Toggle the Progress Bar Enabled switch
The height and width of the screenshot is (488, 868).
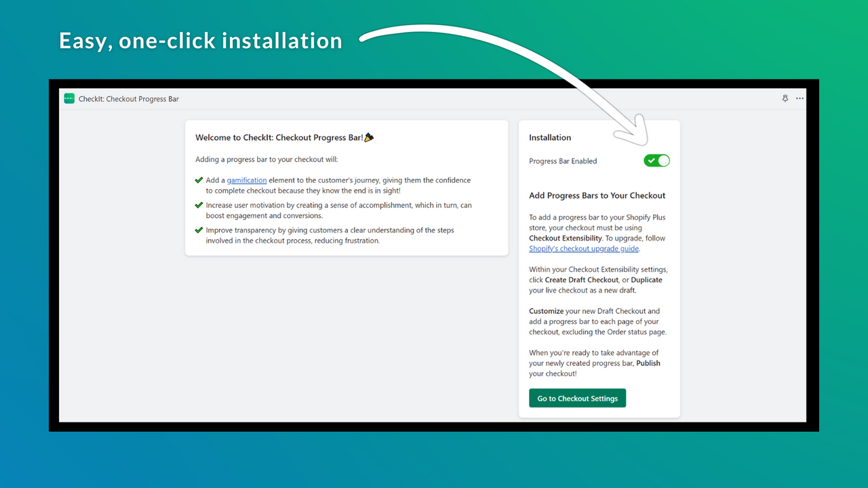[656, 161]
